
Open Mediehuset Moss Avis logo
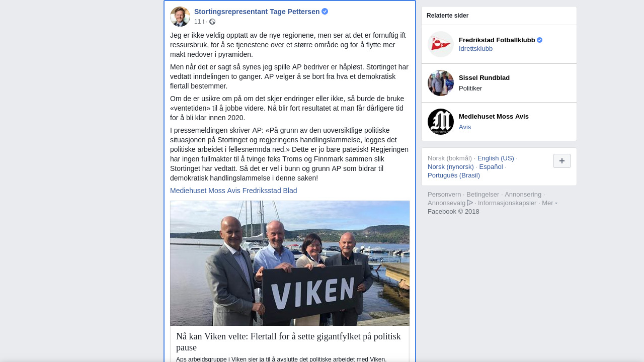pos(441,122)
